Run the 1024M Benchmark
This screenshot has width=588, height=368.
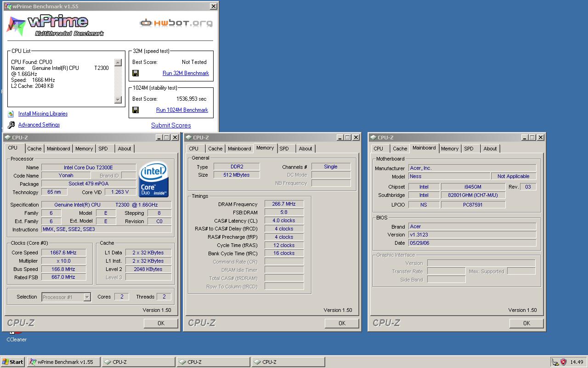[182, 110]
